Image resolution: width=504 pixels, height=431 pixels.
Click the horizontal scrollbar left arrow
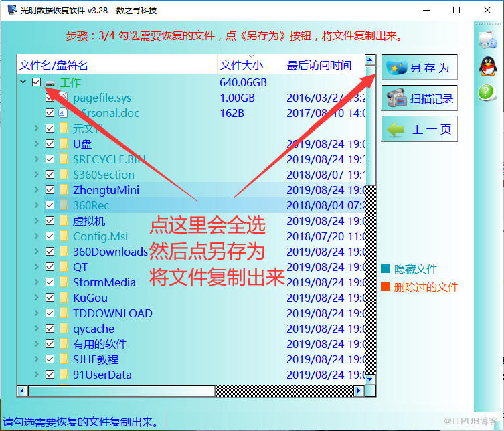point(23,391)
